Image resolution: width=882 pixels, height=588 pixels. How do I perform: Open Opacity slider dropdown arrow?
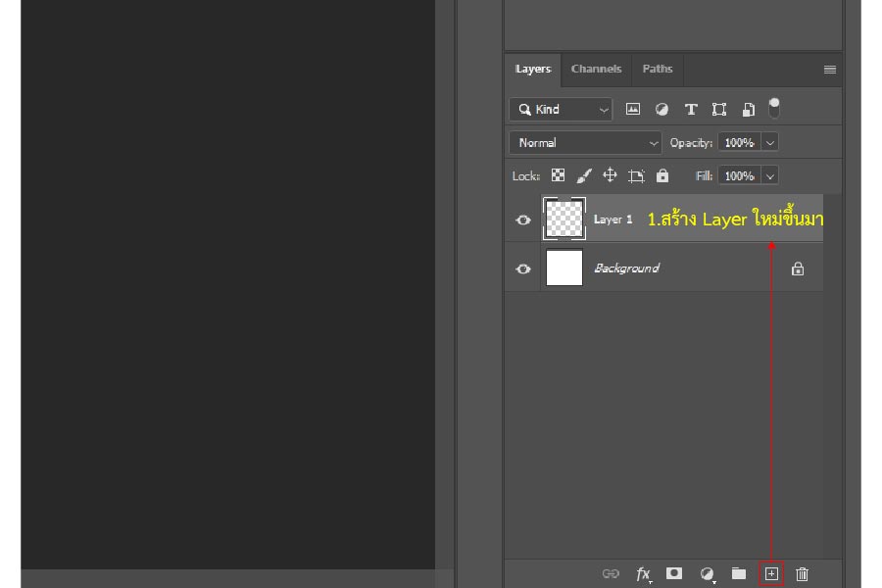(x=770, y=142)
